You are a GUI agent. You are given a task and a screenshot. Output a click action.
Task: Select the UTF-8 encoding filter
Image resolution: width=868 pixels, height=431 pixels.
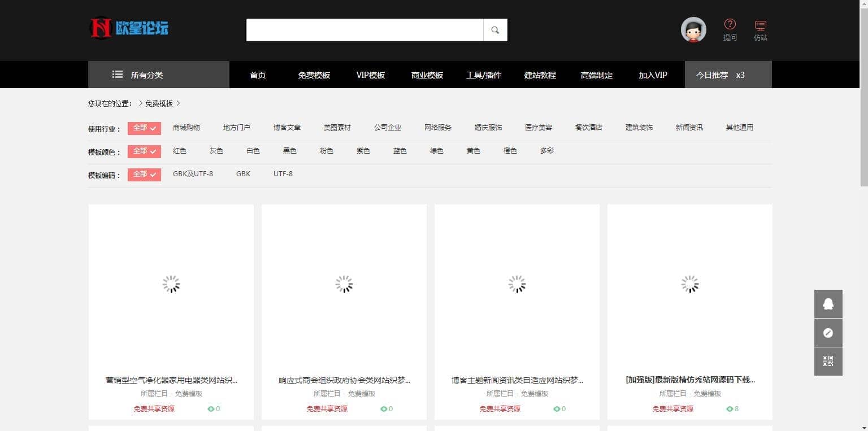pyautogui.click(x=283, y=174)
